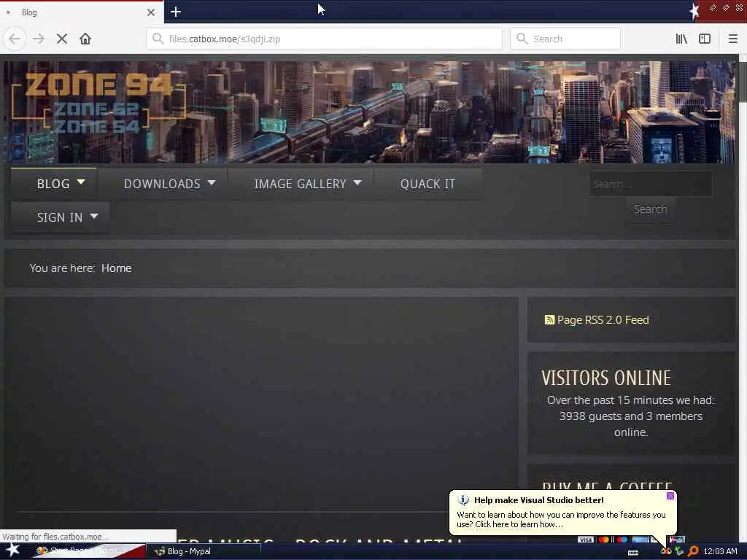Click the '3938 guests and 3 members' text
Image resolution: width=747 pixels, height=560 pixels.
(631, 416)
